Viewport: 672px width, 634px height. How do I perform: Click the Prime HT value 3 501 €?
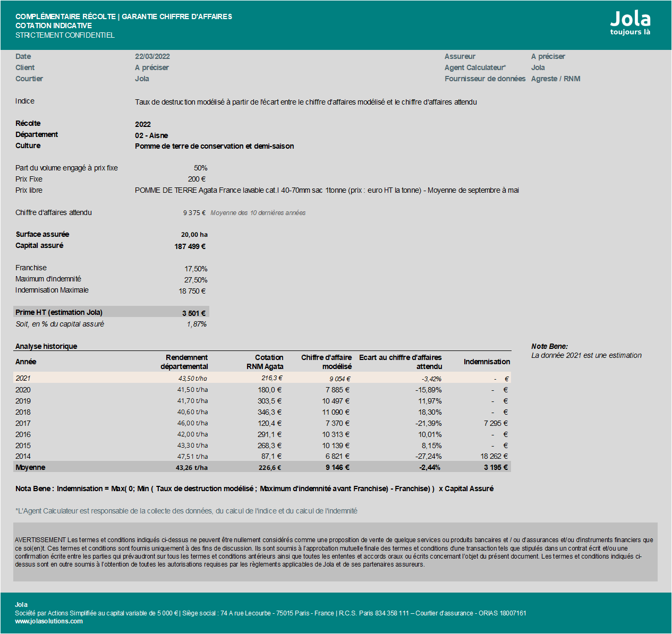194,313
